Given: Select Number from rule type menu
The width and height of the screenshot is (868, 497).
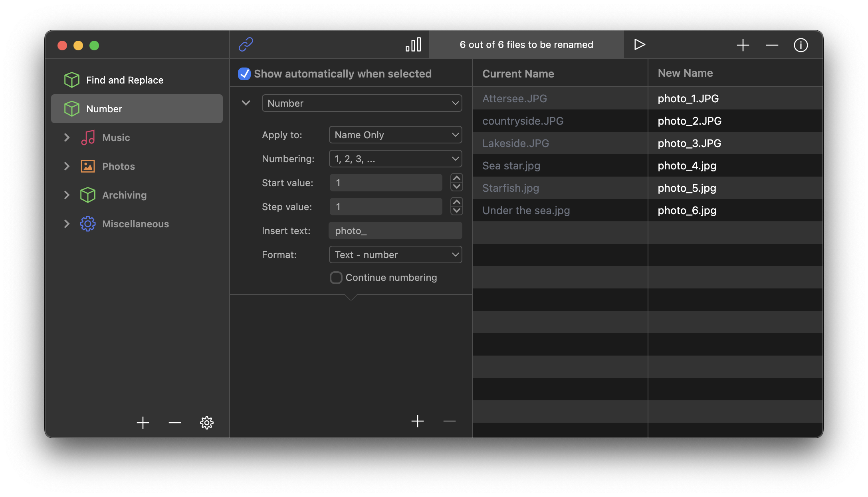Looking at the screenshot, I should (x=363, y=103).
